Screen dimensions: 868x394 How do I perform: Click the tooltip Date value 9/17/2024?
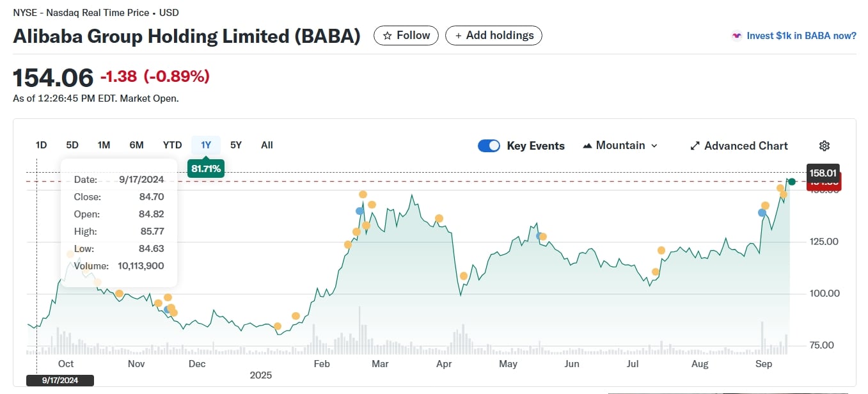(x=141, y=180)
